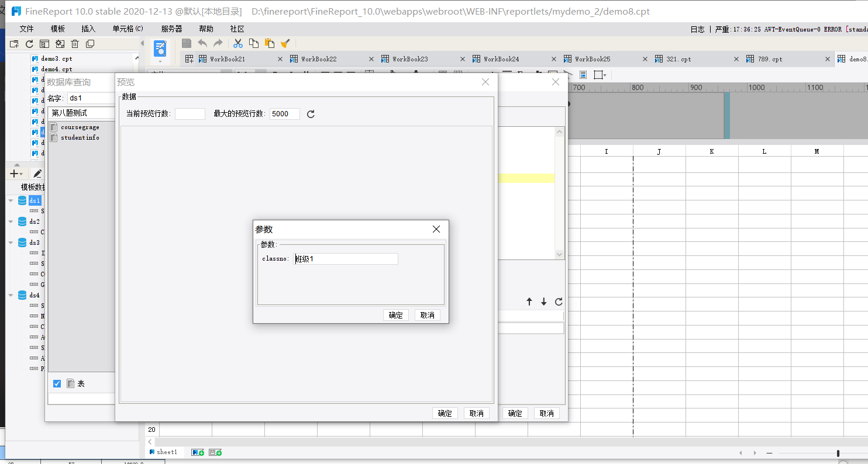This screenshot has height=464, width=868.
Task: Click the move up arrow icon
Action: point(529,302)
